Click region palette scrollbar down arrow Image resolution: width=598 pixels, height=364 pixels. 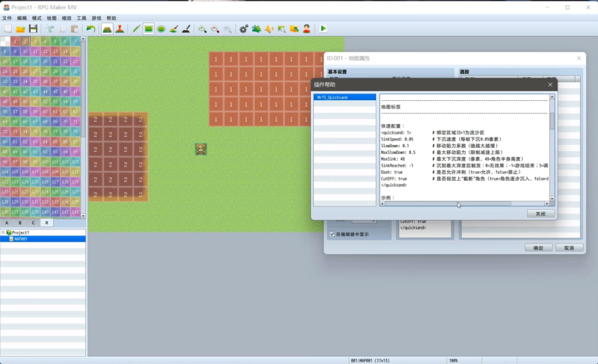click(x=83, y=216)
